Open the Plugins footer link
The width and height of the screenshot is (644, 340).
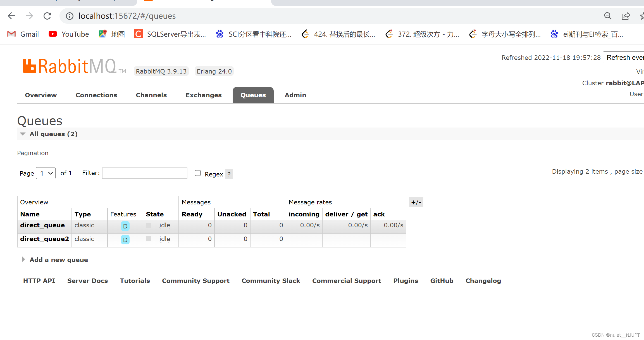(x=406, y=281)
